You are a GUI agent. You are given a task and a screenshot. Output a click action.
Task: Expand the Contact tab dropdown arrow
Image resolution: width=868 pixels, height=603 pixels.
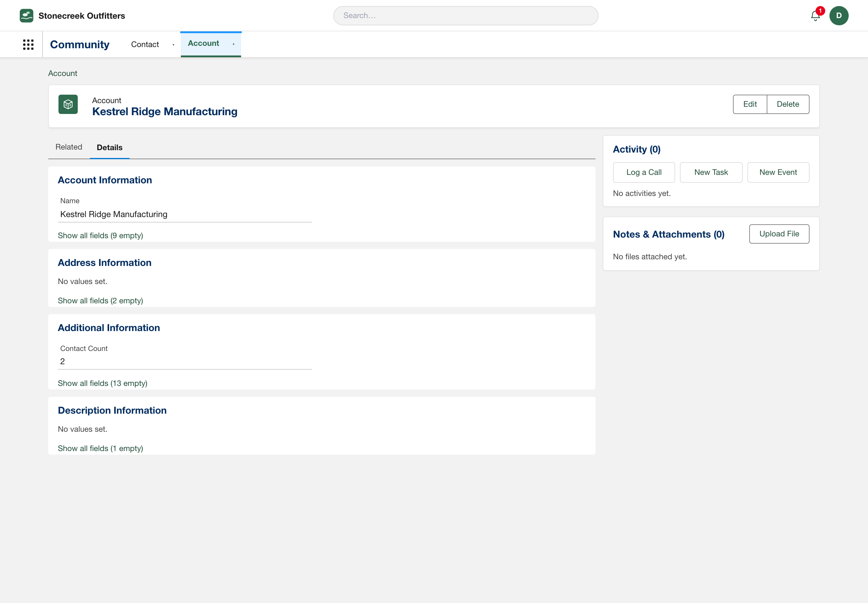(173, 45)
